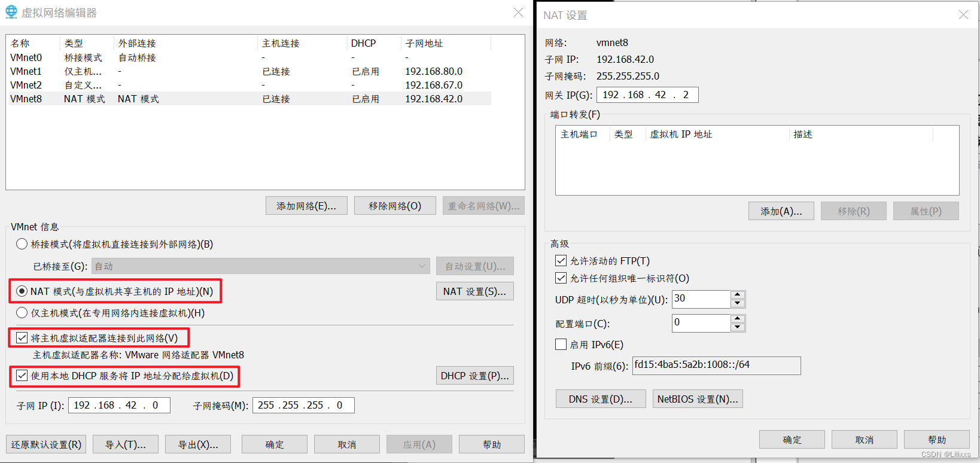The width and height of the screenshot is (980, 463).
Task: Click 添加(A)... in port forwarding
Action: click(781, 211)
